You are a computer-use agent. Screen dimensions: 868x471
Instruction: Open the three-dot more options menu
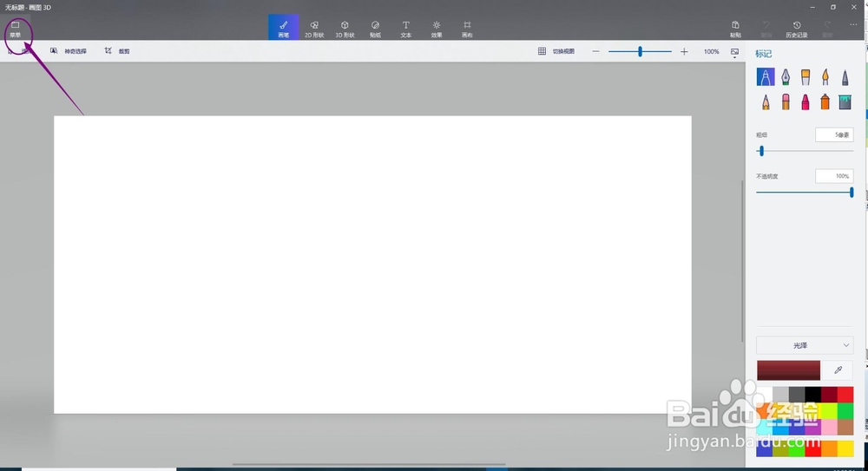[x=853, y=25]
